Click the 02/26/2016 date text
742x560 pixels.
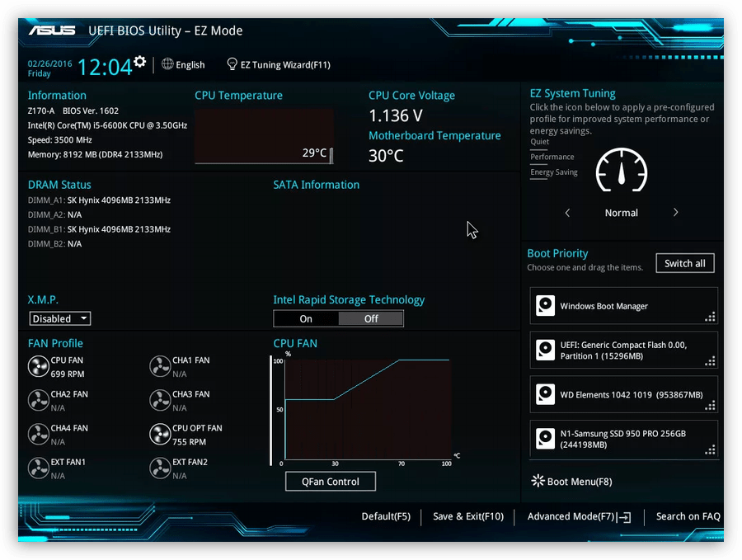49,64
